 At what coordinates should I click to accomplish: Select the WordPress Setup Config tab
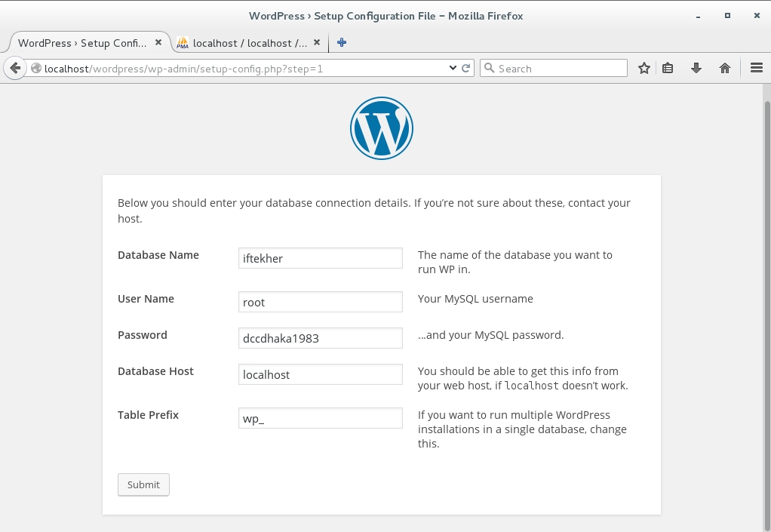pyautogui.click(x=83, y=43)
